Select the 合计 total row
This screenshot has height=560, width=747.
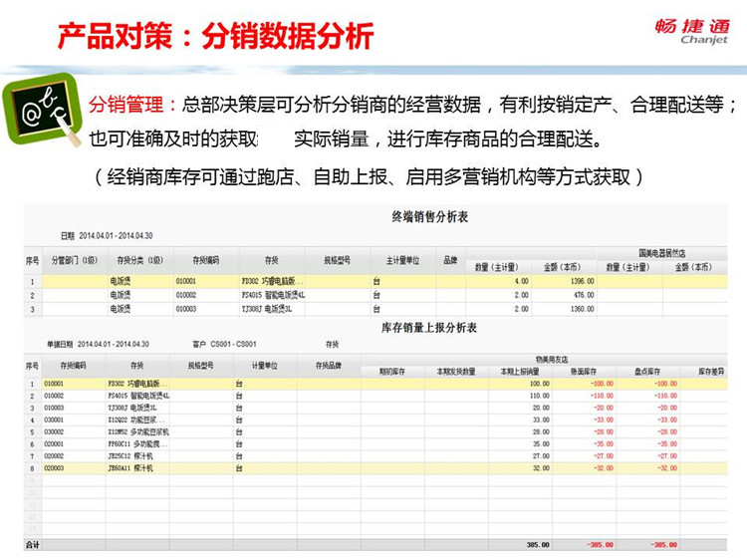click(x=375, y=545)
